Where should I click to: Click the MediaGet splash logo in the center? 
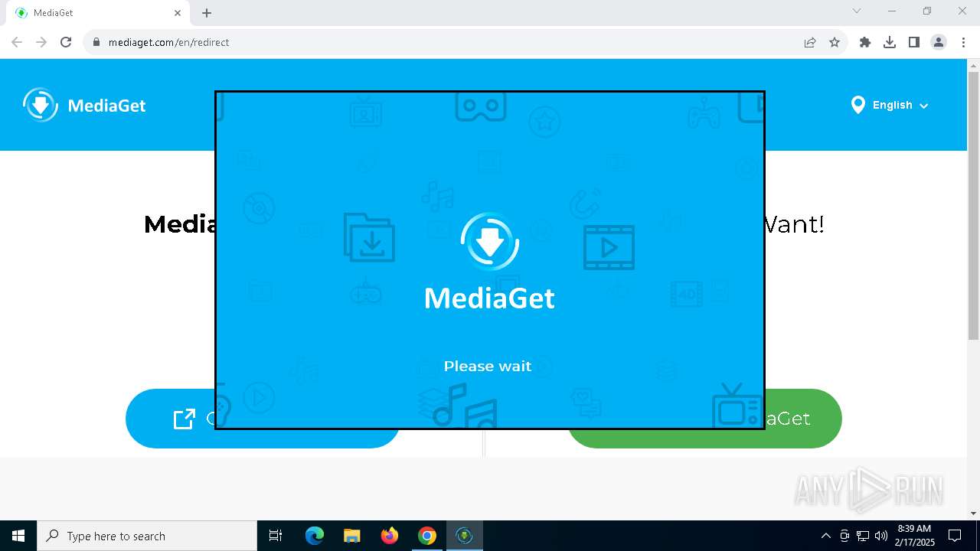(x=490, y=262)
